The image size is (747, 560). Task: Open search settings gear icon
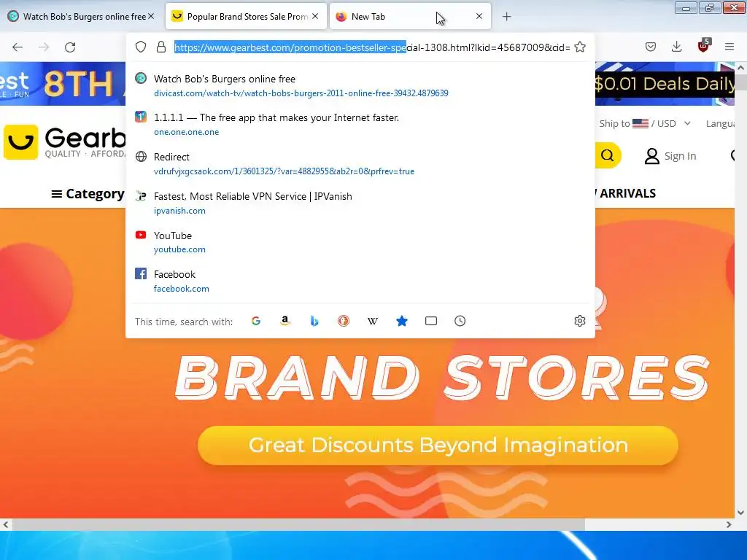pyautogui.click(x=579, y=321)
